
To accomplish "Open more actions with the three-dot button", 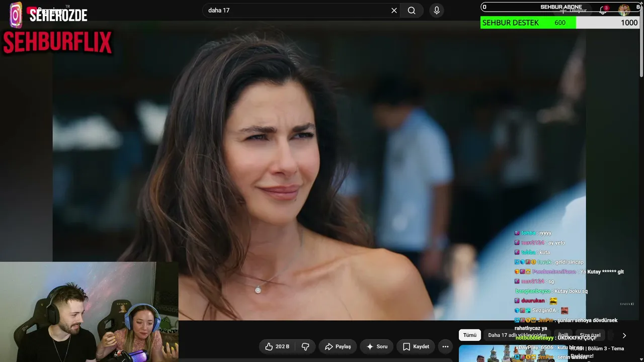I will (445, 346).
